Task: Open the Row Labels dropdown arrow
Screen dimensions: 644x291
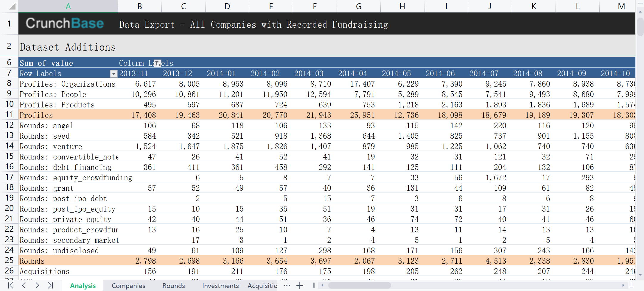Action: point(113,73)
